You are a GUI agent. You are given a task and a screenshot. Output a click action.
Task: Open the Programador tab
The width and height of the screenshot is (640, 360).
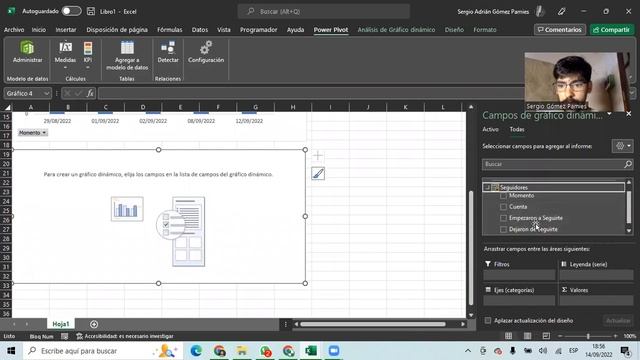[258, 30]
